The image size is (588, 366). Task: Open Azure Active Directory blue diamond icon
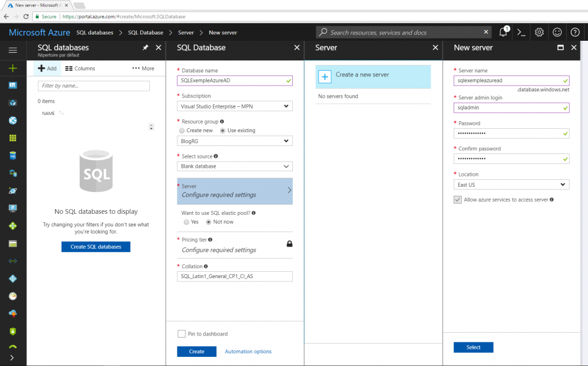(13, 279)
